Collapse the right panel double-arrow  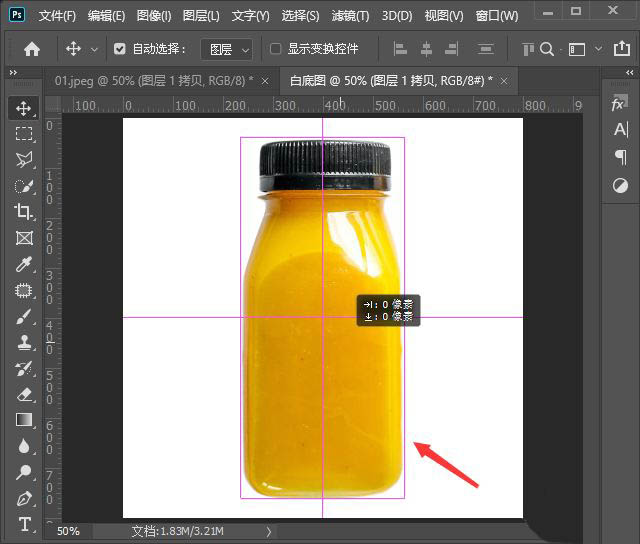629,72
